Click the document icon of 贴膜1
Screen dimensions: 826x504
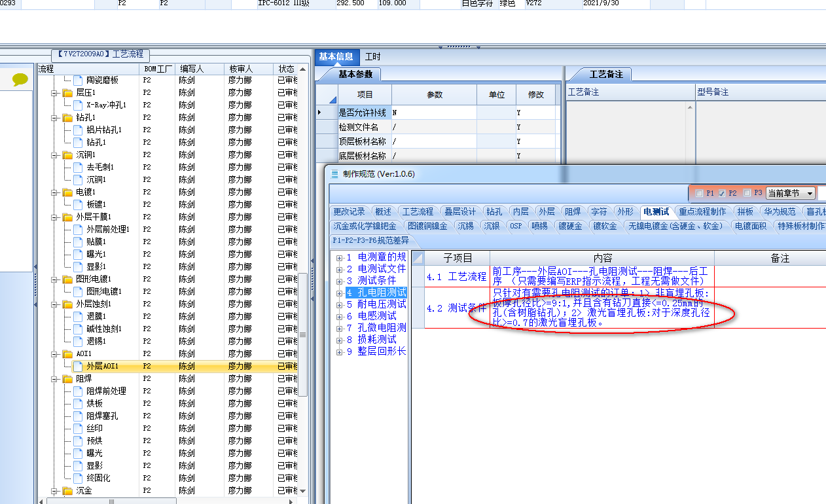click(x=78, y=242)
